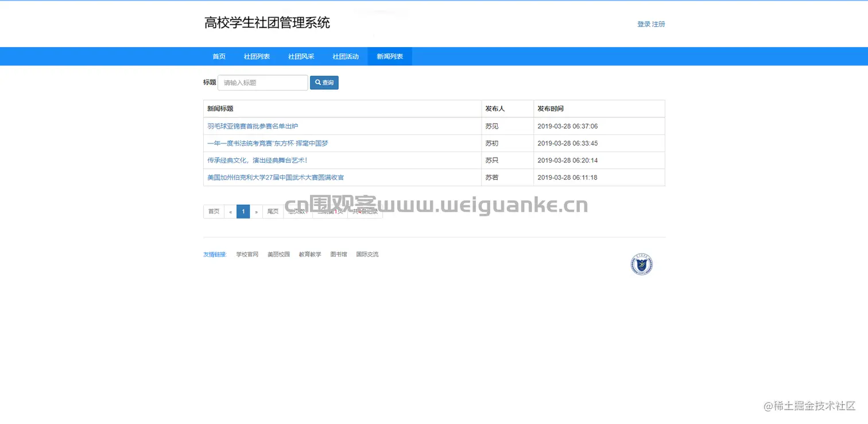This screenshot has width=868, height=424.
Task: Open the 图书馆 footer link
Action: [x=339, y=254]
